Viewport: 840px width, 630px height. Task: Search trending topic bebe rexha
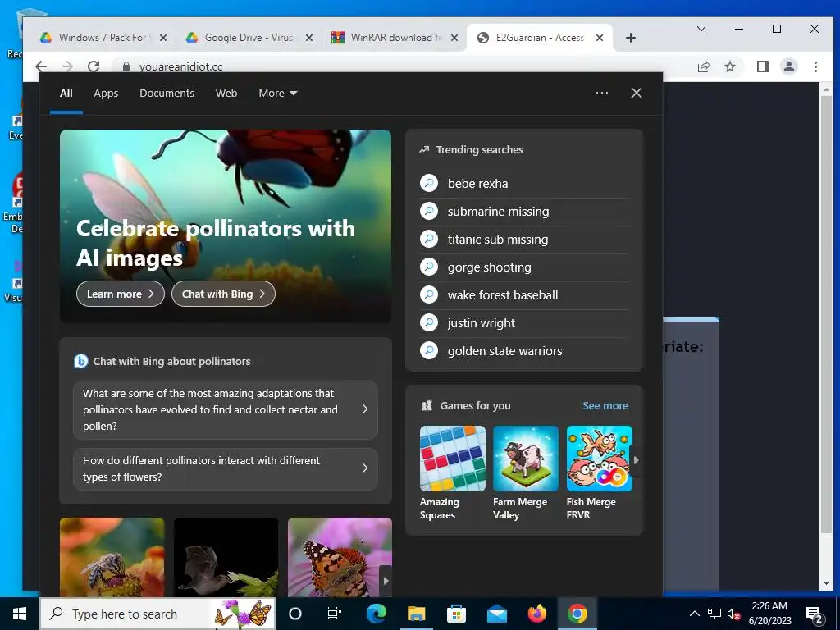(524, 184)
